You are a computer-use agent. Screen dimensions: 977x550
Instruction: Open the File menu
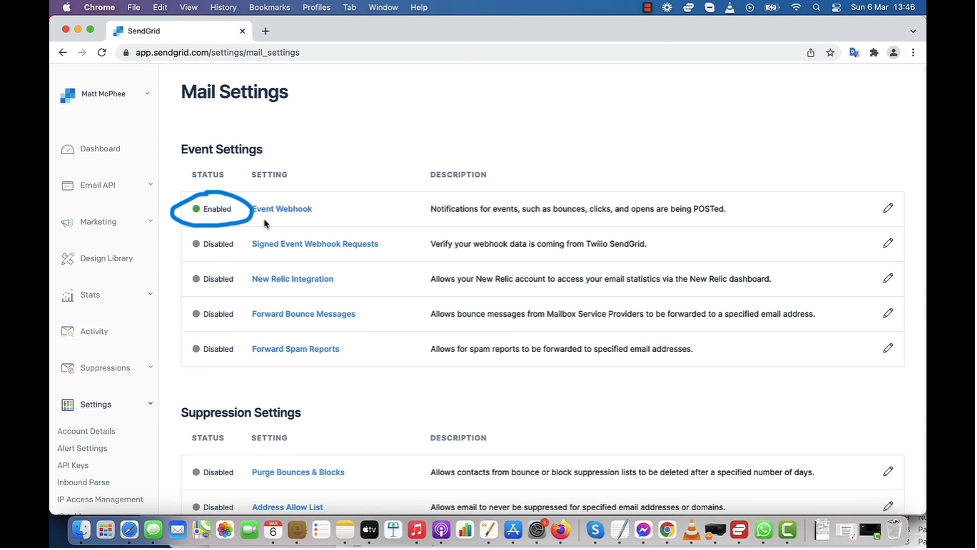(133, 7)
